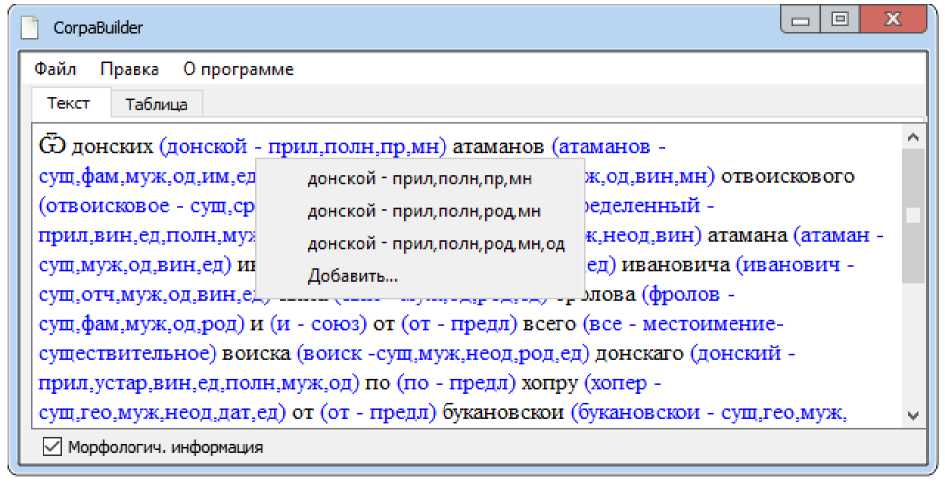The width and height of the screenshot is (945, 484).
Task: Toggle the Морфологич. информация checkbox
Action: (x=53, y=447)
